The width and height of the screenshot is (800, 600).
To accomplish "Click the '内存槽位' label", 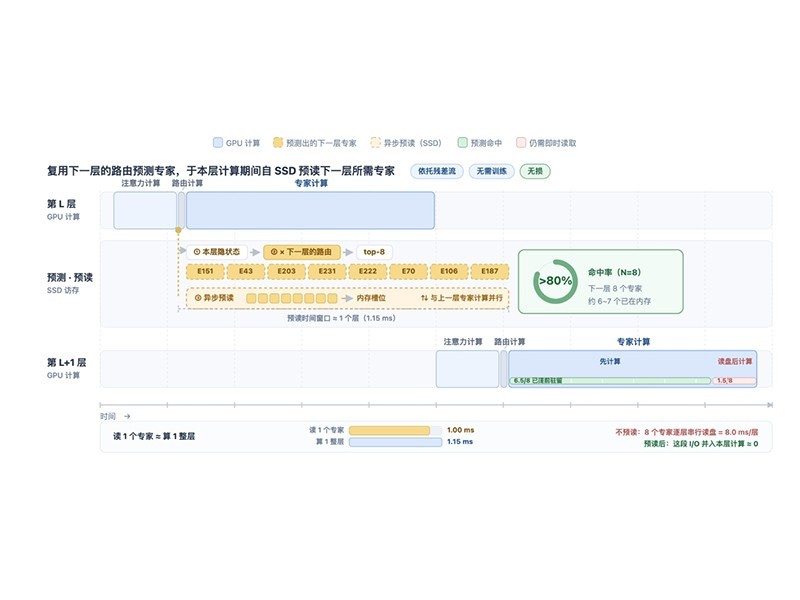I will [371, 298].
